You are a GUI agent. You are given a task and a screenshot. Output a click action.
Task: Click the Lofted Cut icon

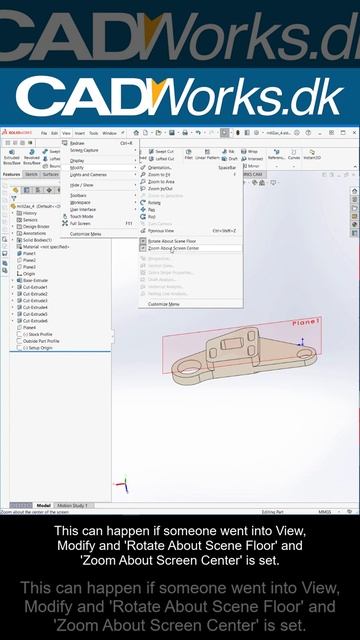152,159
